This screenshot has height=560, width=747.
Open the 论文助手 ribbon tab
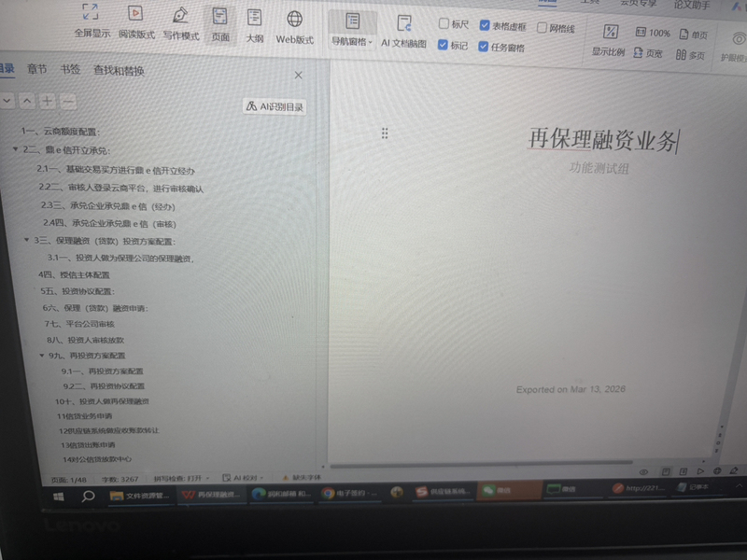pyautogui.click(x=691, y=5)
